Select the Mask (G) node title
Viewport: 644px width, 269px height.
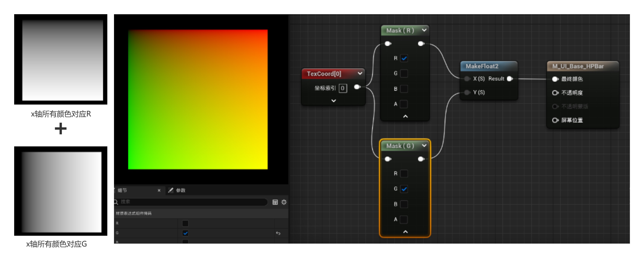pos(400,146)
